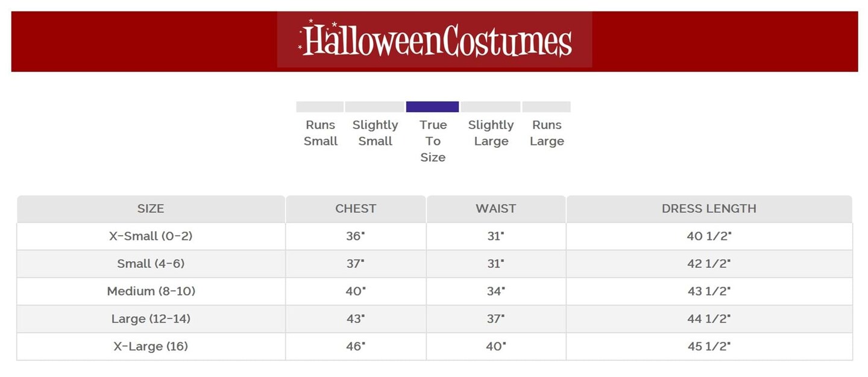Viewport: 868px width, 377px height.
Task: Click the X-Large (16) size label
Action: [151, 346]
